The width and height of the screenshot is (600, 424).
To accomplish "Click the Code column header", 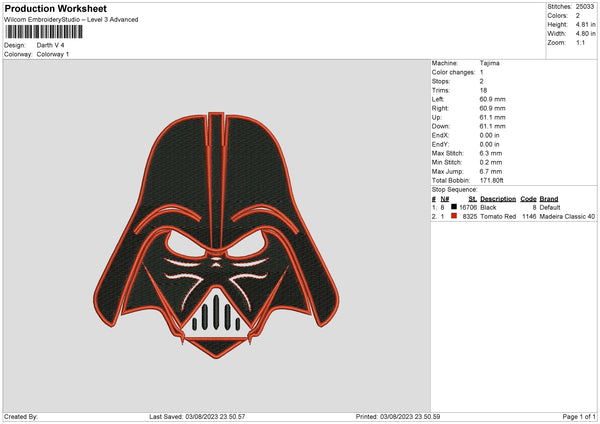I will (528, 199).
